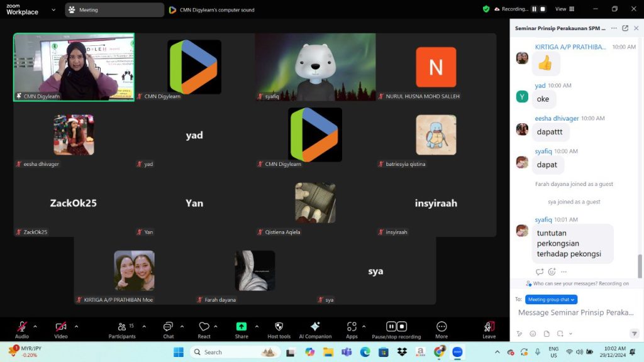The height and width of the screenshot is (362, 644).
Task: Attach a file in the chat composer
Action: (x=547, y=334)
